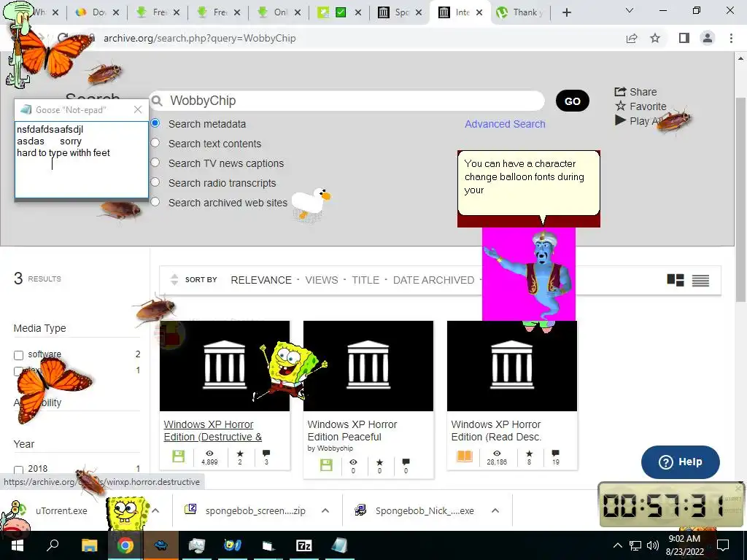
Task: Open a new browser tab
Action: point(566,13)
